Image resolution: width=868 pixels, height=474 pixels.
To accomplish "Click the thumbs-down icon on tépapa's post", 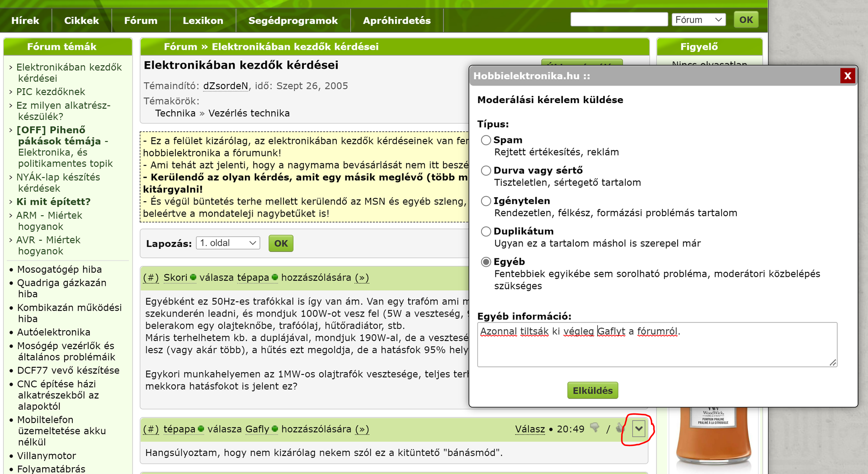I will click(595, 428).
